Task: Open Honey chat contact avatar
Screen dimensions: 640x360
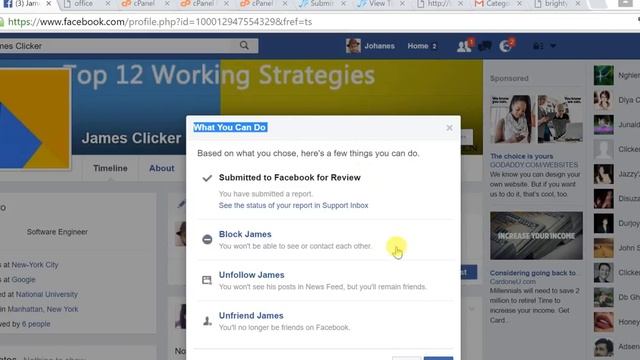Action: point(603,322)
